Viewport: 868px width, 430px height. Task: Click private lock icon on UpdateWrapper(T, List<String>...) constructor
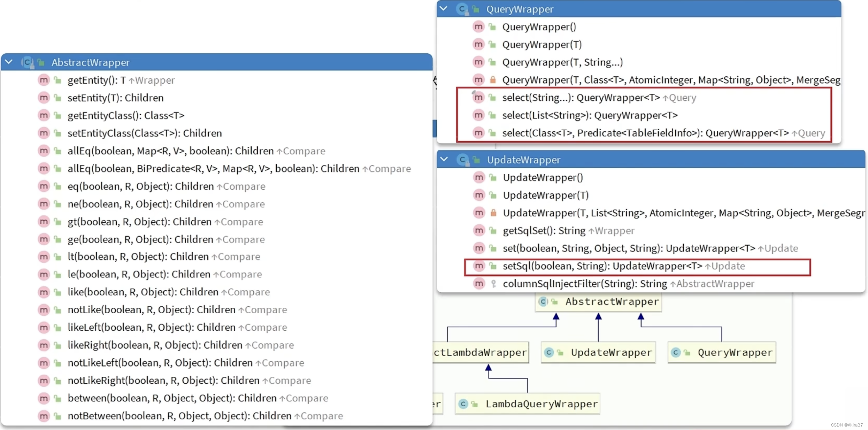(x=493, y=213)
